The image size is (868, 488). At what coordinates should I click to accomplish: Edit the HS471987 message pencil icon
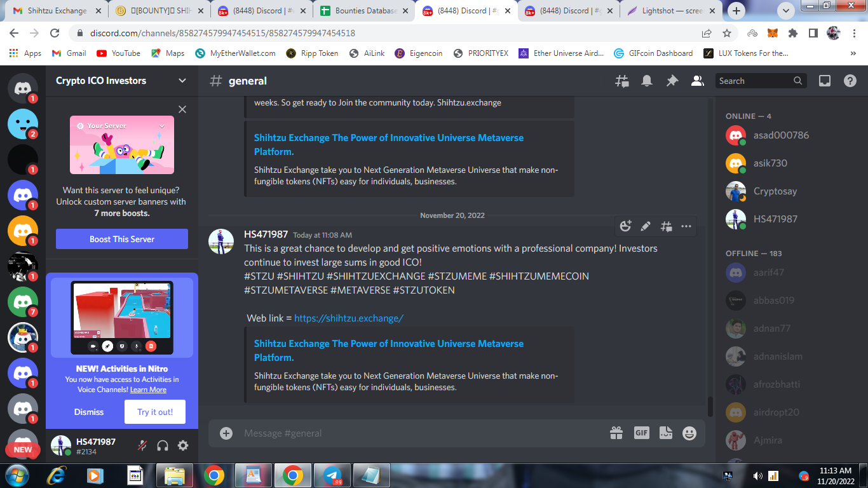click(646, 226)
